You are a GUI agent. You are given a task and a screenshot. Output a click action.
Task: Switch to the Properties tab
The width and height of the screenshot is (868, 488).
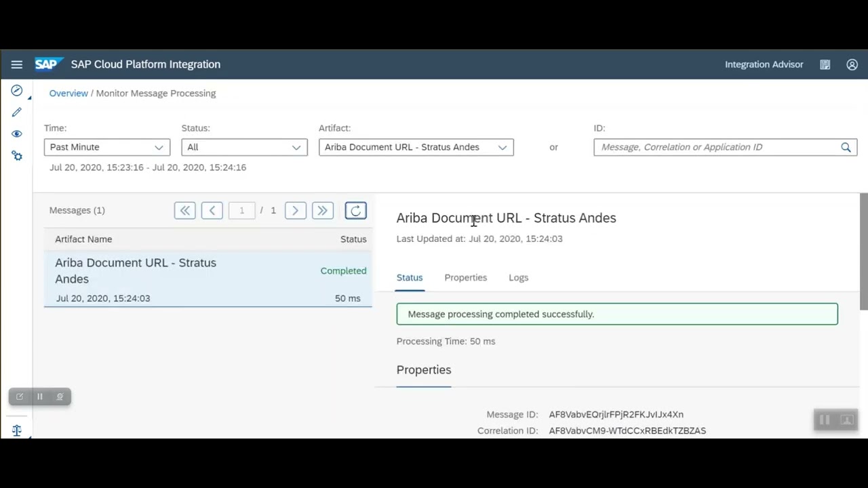[466, 278]
